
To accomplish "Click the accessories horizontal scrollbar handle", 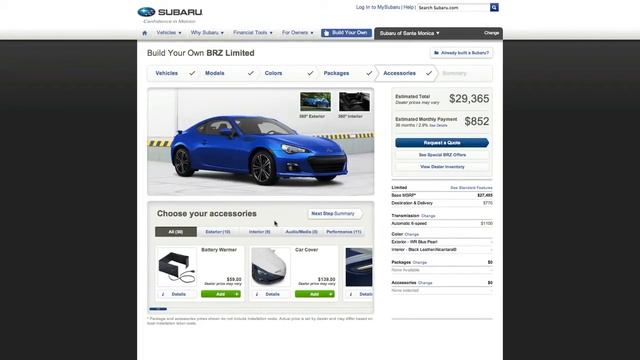I will [158, 309].
